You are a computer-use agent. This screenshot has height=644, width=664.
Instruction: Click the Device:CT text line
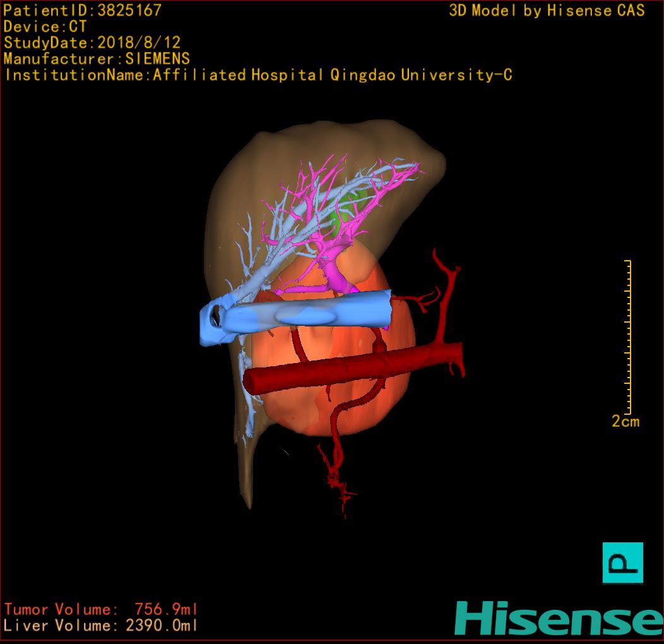point(45,27)
